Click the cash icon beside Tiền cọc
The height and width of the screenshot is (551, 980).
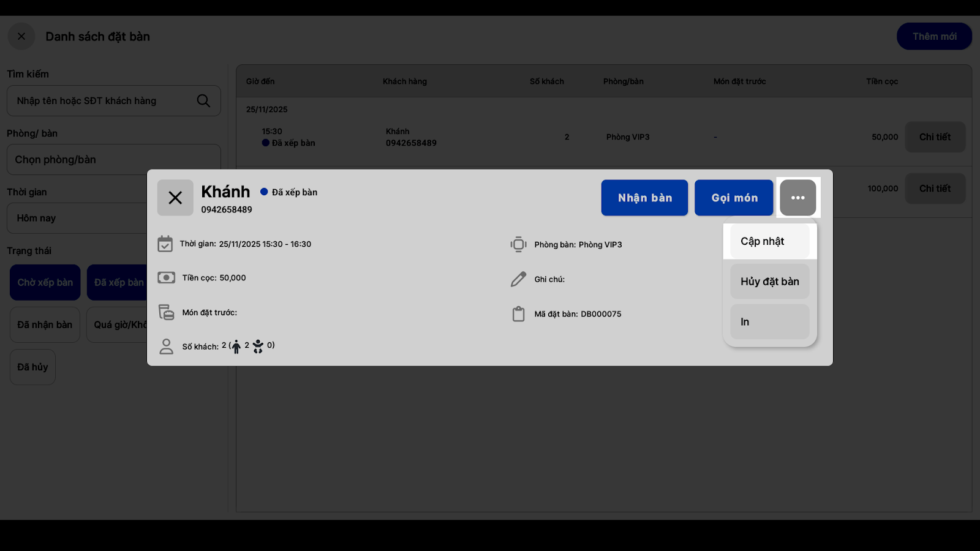point(166,278)
